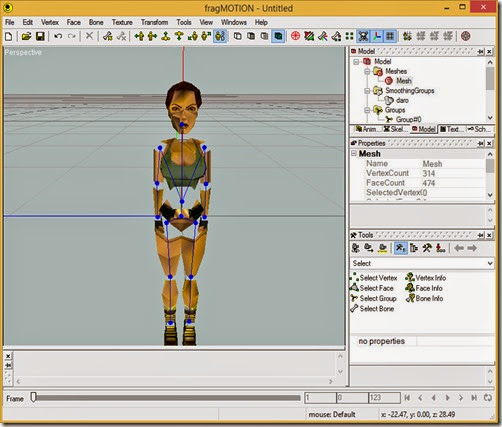Close the bottom output panel
Viewport: 502px width, 427px height.
(8, 356)
